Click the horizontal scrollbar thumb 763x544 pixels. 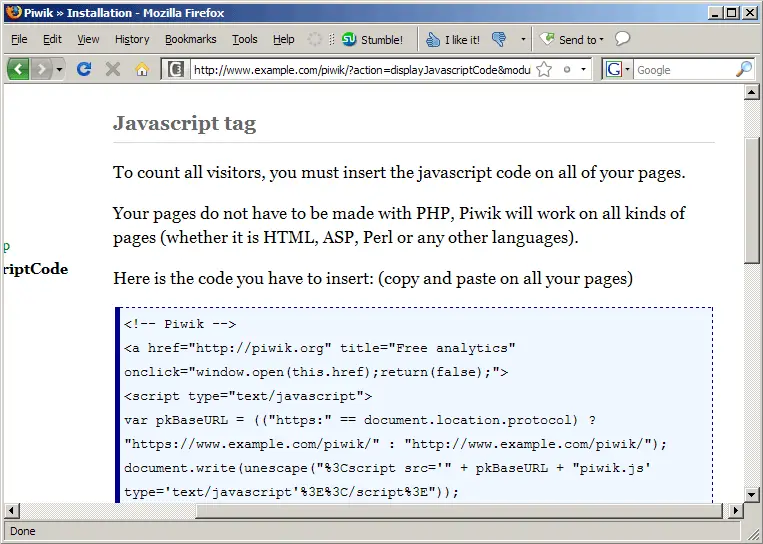point(459,510)
